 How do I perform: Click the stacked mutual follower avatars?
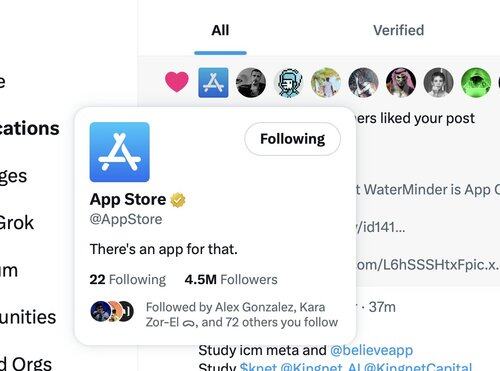coord(112,311)
